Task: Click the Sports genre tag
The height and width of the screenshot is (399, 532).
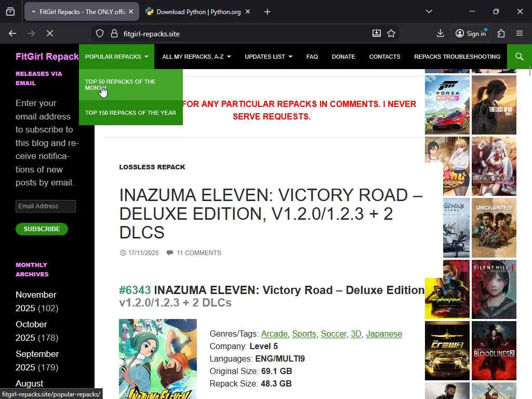Action: 304,334
